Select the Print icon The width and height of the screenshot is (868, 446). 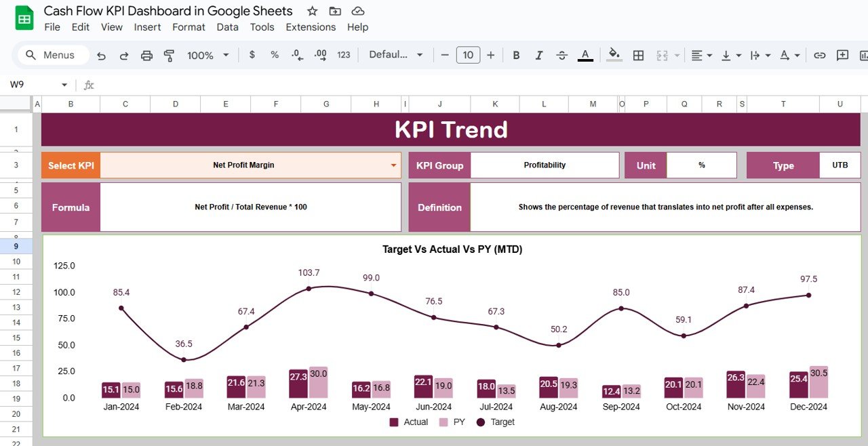(x=146, y=55)
